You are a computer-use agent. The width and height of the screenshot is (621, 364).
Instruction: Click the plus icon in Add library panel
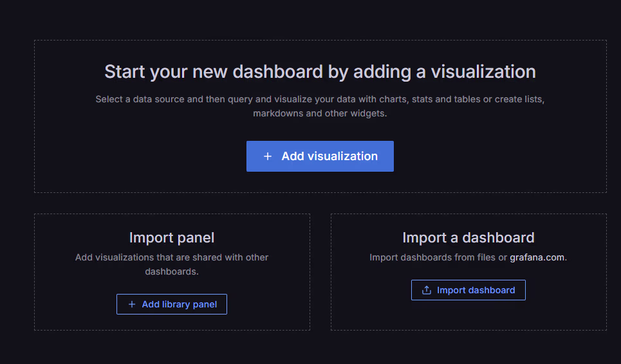tap(132, 304)
